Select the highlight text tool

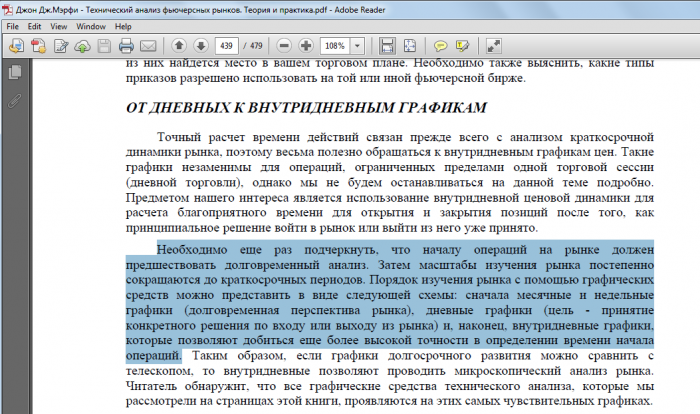tap(462, 46)
